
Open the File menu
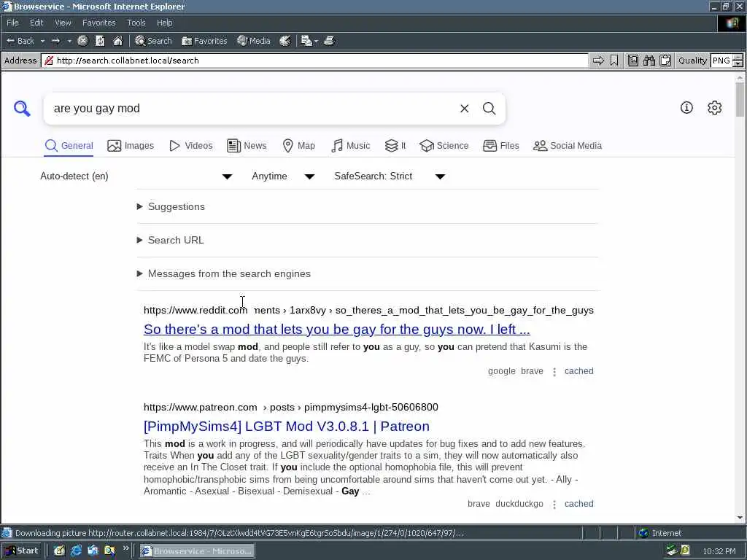(x=12, y=23)
